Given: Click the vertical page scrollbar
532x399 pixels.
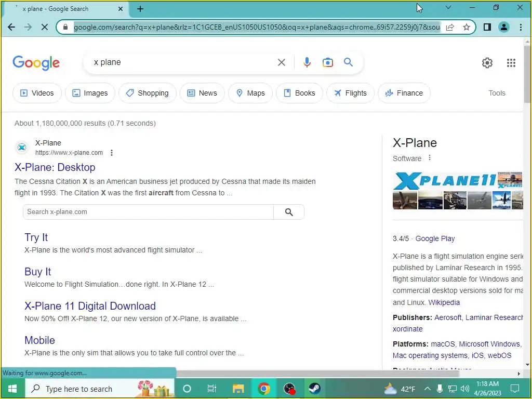Looking at the screenshot, I should click(527, 74).
